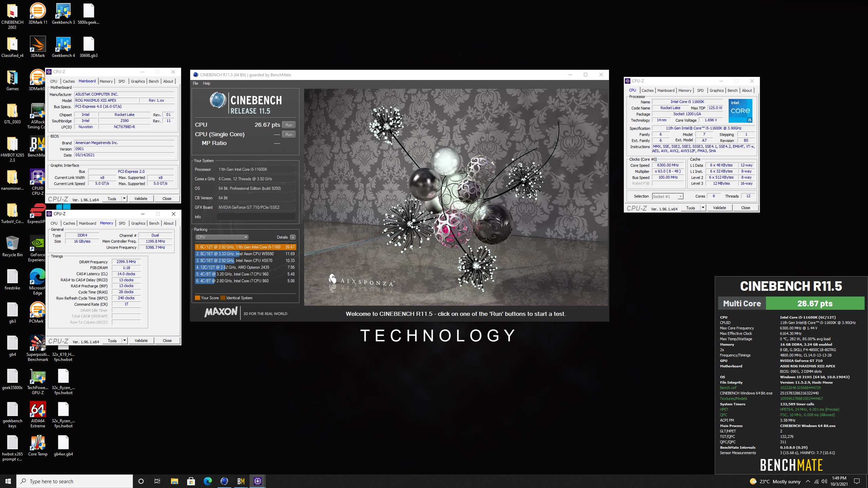Run the CPU Single Core test

click(289, 134)
